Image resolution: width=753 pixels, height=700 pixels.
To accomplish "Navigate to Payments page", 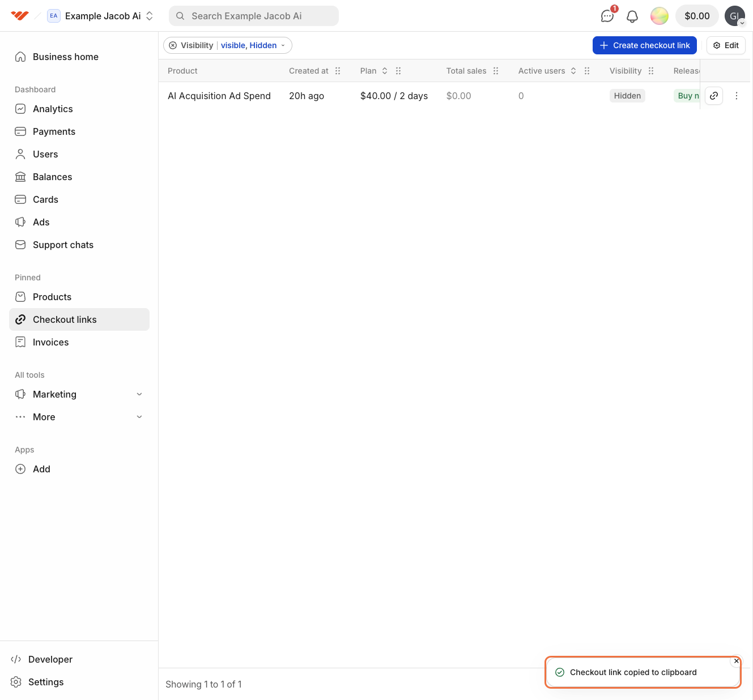I will [x=79, y=131].
